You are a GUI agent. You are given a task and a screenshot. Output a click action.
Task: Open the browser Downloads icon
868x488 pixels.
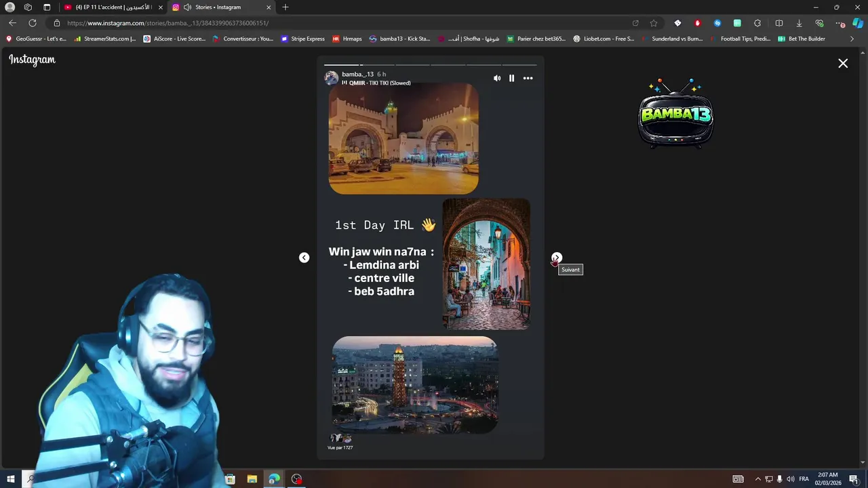[x=799, y=23]
